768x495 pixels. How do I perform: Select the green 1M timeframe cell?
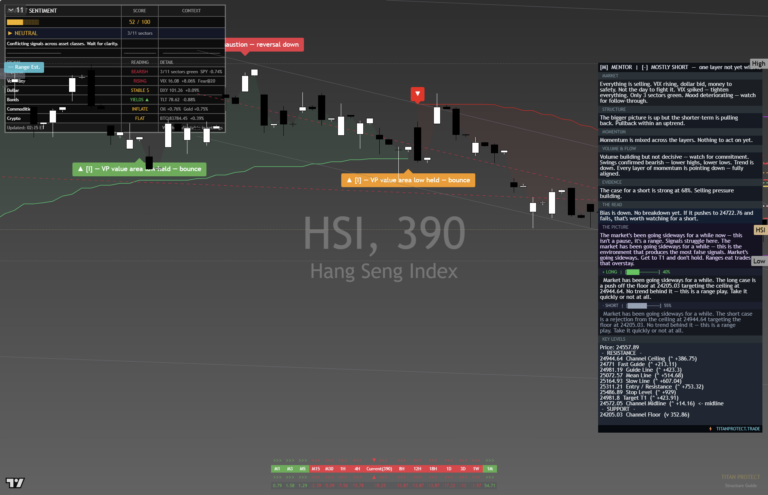point(490,469)
